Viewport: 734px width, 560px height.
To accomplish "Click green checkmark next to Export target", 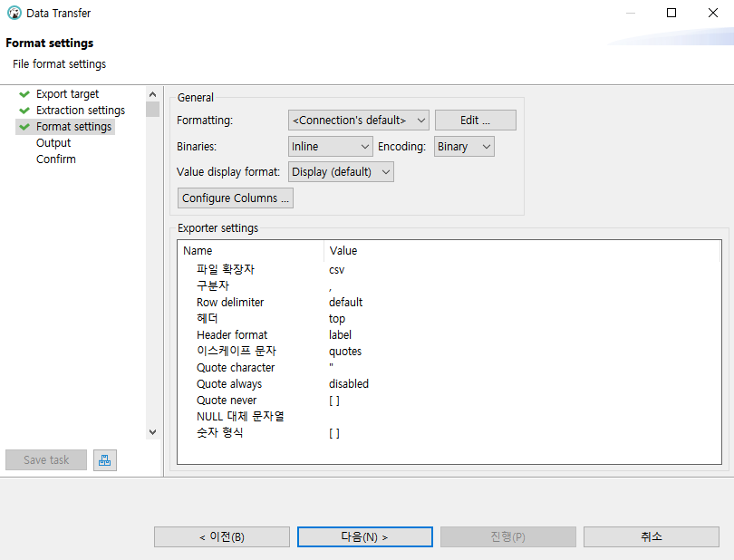I will coord(24,94).
